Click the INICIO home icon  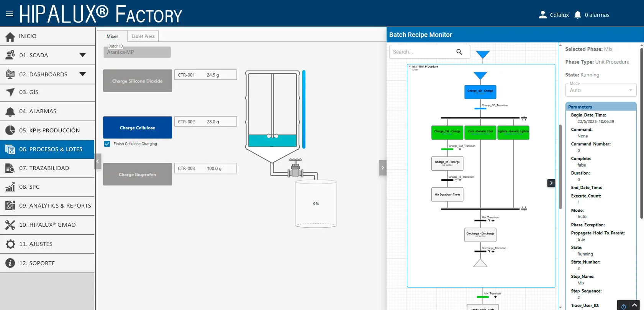[x=10, y=36]
